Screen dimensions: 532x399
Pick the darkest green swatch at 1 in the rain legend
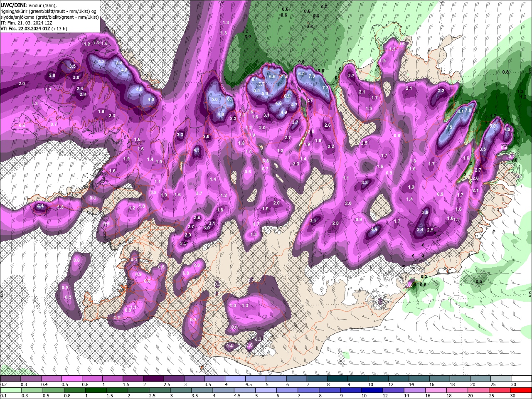96,390
